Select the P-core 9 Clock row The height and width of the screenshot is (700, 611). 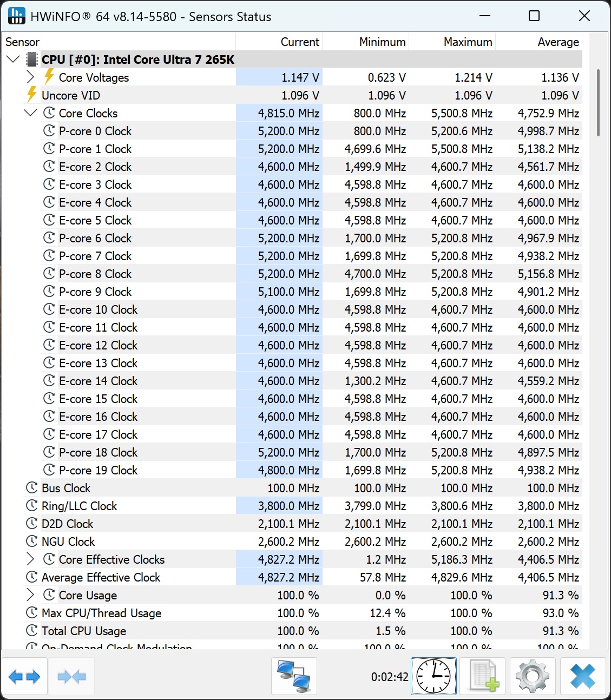(x=95, y=292)
